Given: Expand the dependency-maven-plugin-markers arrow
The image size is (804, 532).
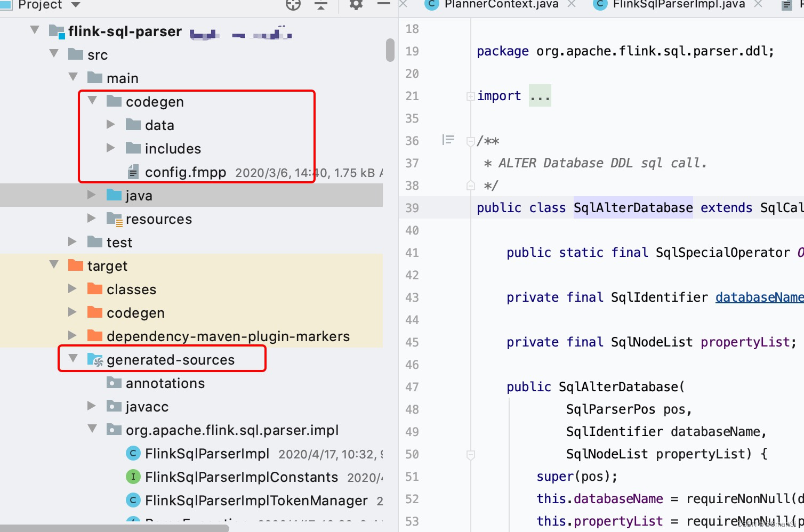Looking at the screenshot, I should pos(73,335).
